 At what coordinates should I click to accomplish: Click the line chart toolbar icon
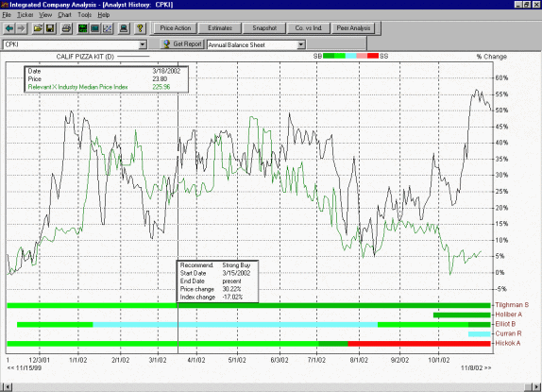[x=108, y=28]
